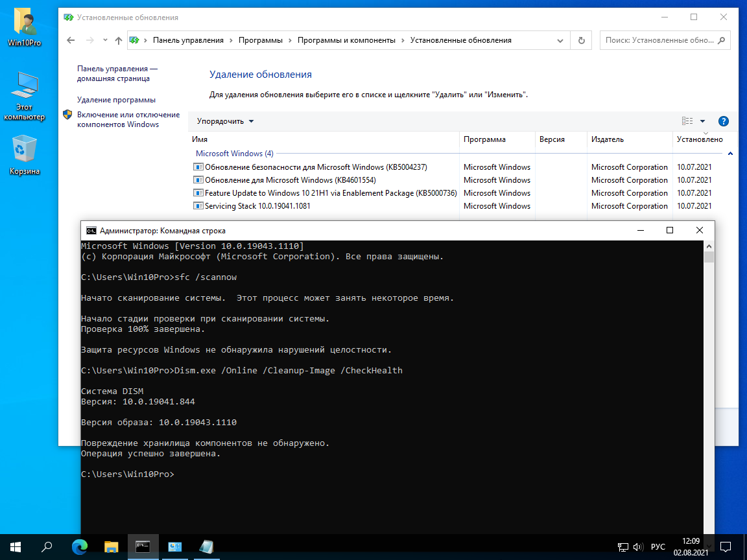Open the view options dropdown arrow
Screen dimensions: 747x560
point(702,121)
